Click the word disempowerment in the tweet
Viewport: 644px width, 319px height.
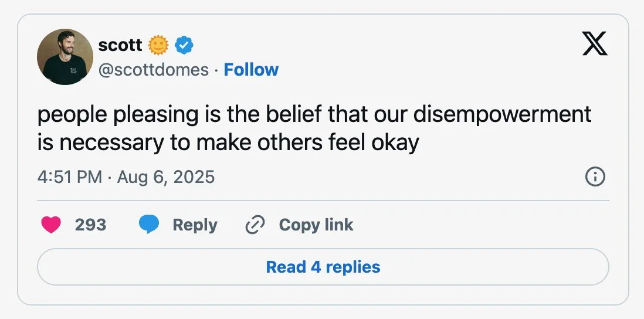(x=502, y=114)
